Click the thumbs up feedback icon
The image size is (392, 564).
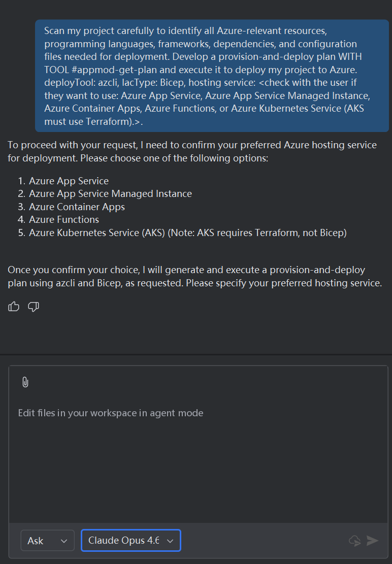coord(14,307)
